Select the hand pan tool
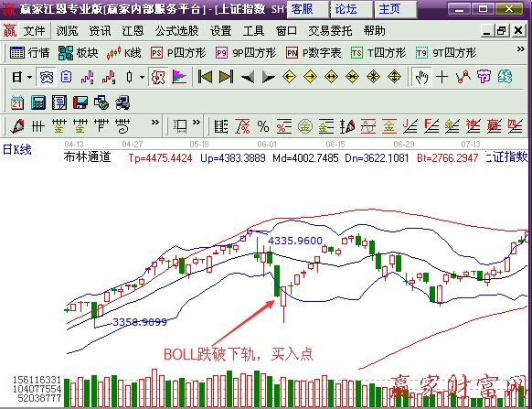 (x=421, y=77)
